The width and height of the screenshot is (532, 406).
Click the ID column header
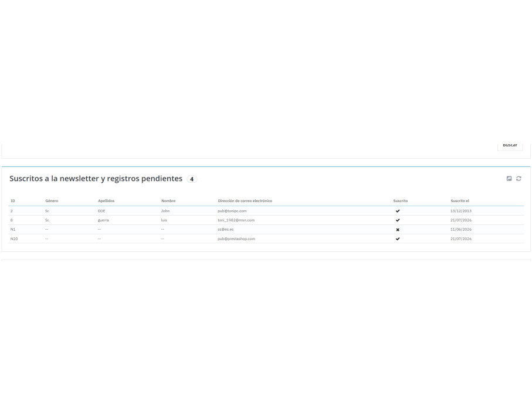(x=12, y=200)
